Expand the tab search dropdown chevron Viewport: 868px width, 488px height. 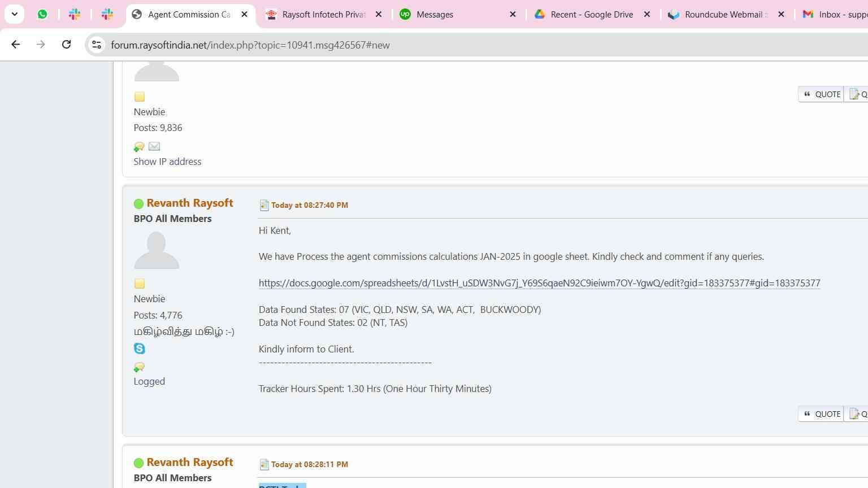click(15, 14)
